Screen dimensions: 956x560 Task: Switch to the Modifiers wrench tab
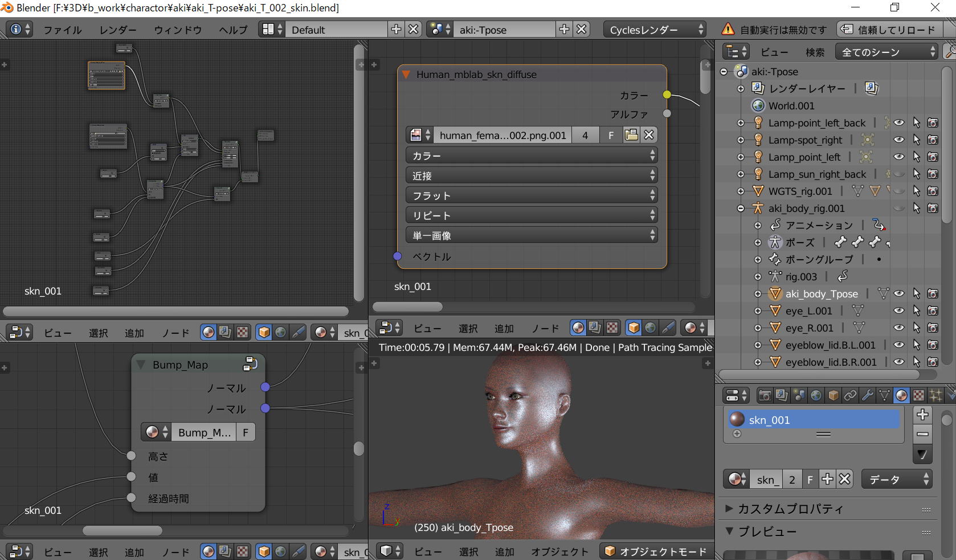(x=868, y=395)
